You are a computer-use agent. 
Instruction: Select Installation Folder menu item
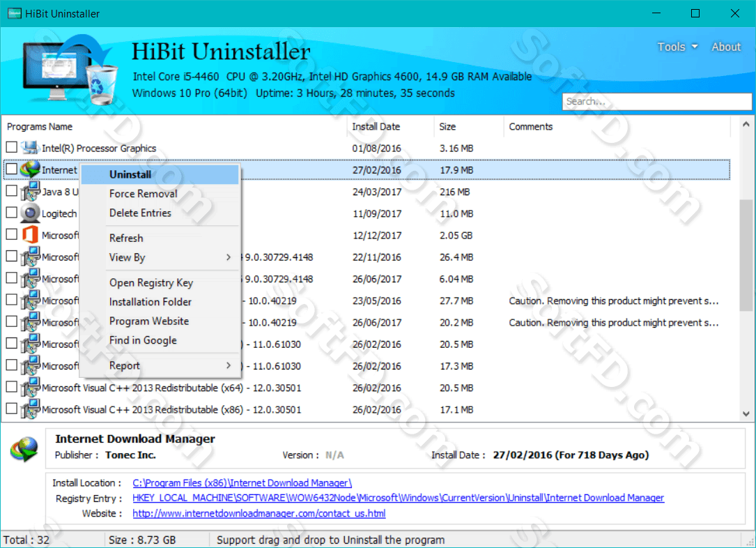(x=160, y=302)
